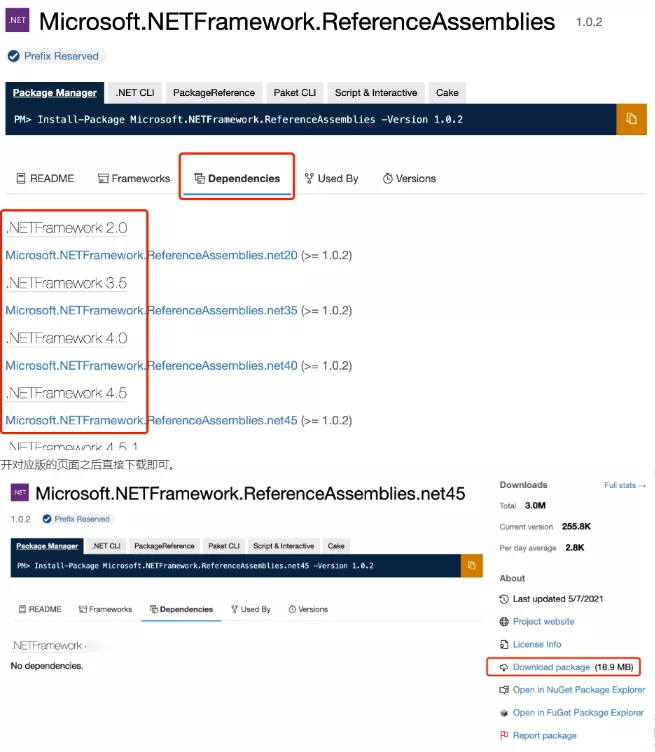Click the Prefix Reserved link at top

coord(61,56)
